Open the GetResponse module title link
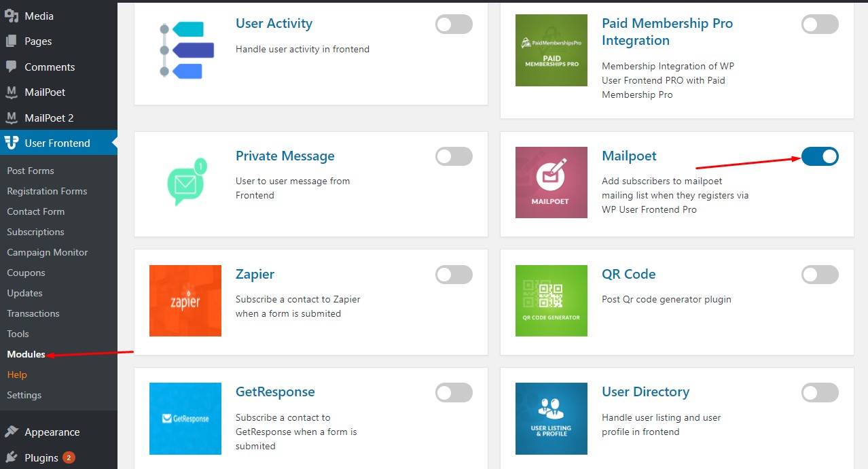This screenshot has width=868, height=469. pos(275,392)
